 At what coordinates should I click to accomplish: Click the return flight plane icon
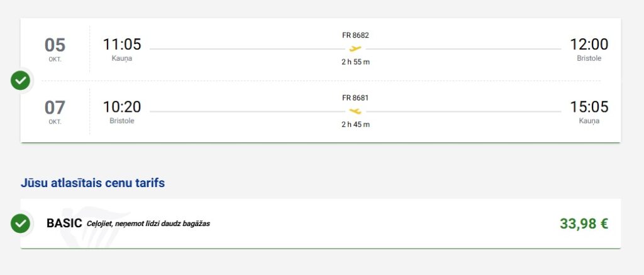[x=355, y=111]
